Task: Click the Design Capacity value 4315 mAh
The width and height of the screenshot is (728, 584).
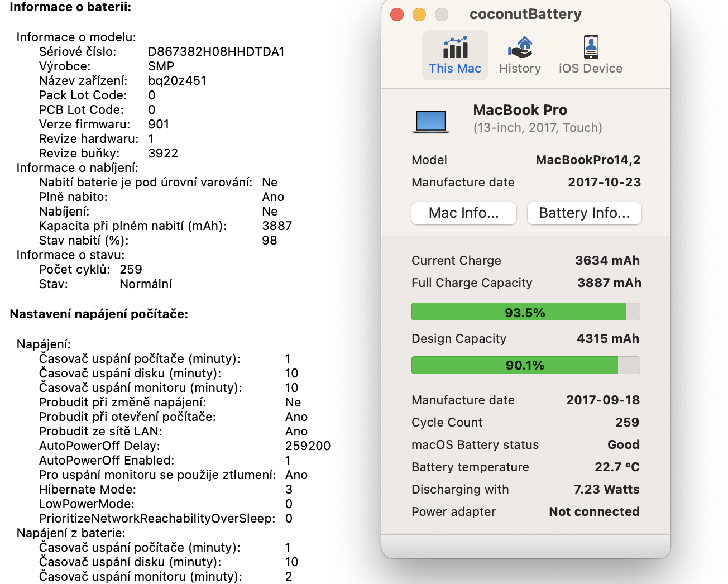Action: pyautogui.click(x=608, y=339)
